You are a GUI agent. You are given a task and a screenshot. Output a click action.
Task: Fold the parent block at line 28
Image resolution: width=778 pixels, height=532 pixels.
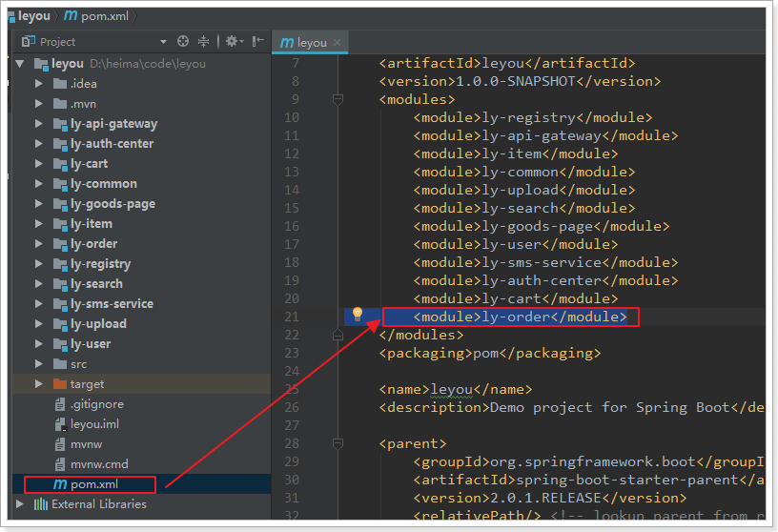(338, 443)
